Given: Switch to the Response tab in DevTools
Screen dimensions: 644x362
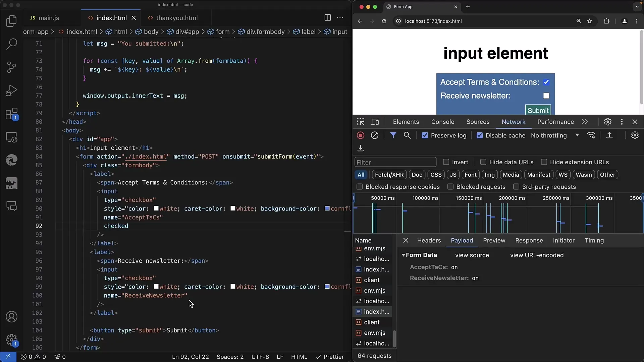Looking at the screenshot, I should pos(529,240).
